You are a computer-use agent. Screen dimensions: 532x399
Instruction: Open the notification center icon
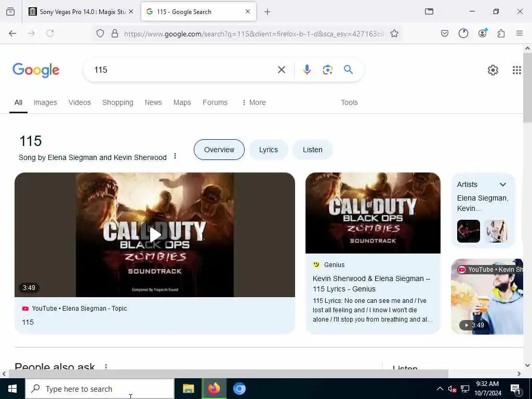pyautogui.click(x=515, y=389)
